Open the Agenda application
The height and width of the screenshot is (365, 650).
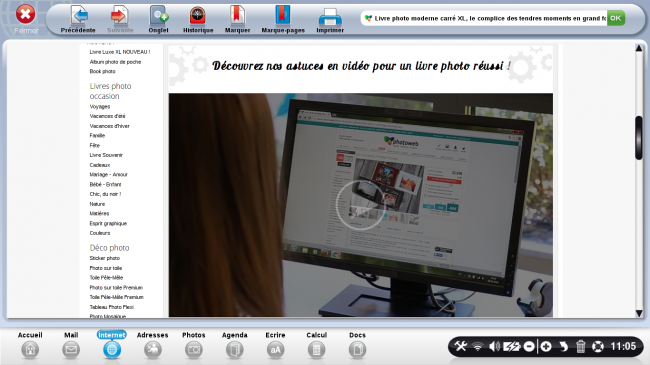point(235,345)
